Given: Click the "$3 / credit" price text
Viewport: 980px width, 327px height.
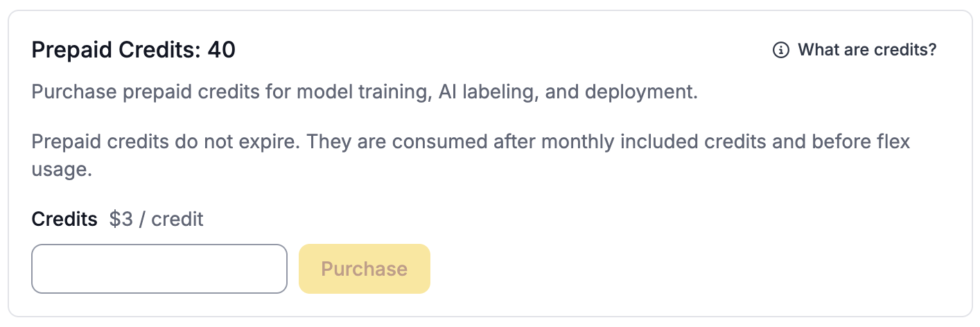Looking at the screenshot, I should [x=157, y=220].
